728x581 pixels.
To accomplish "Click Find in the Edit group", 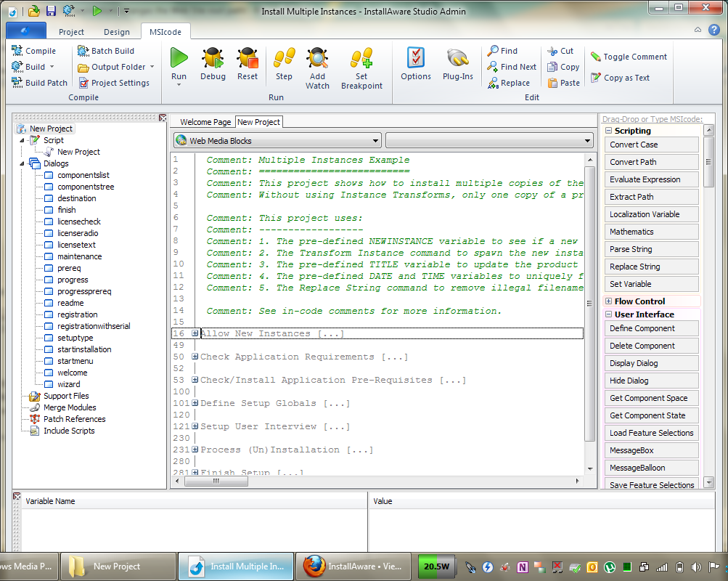I will 502,51.
